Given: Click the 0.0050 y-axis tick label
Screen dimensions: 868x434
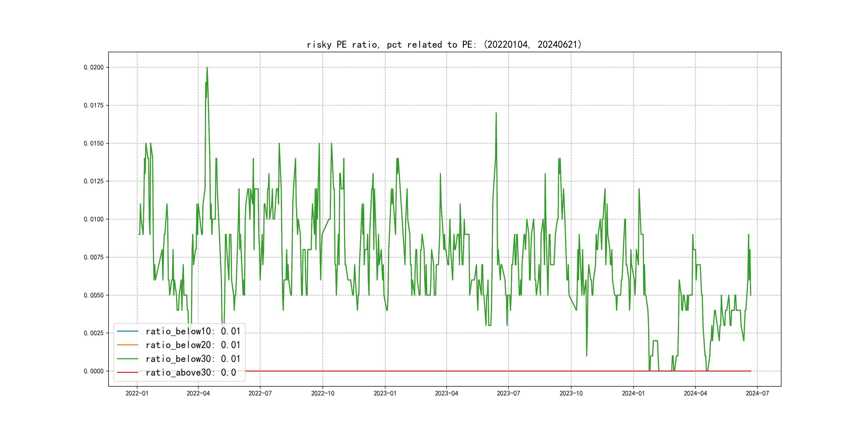Looking at the screenshot, I should pos(94,295).
